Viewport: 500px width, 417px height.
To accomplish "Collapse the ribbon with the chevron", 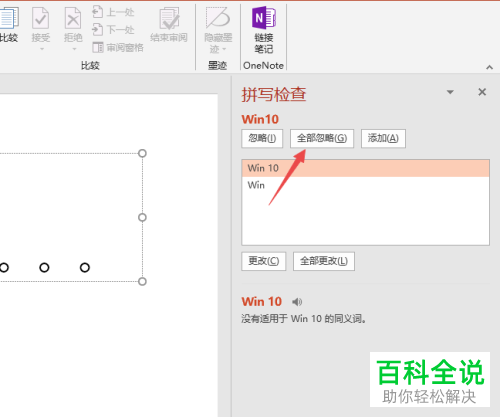I will click(489, 67).
